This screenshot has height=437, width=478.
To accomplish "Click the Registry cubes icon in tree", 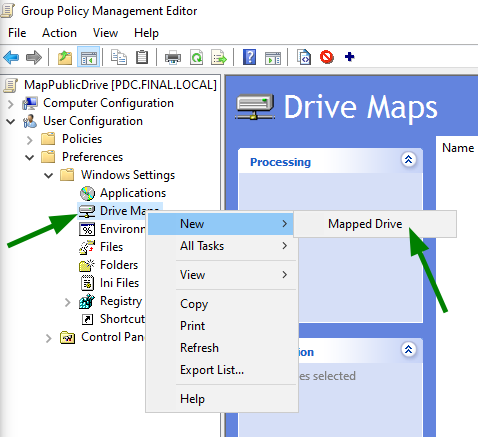I will 87,301.
